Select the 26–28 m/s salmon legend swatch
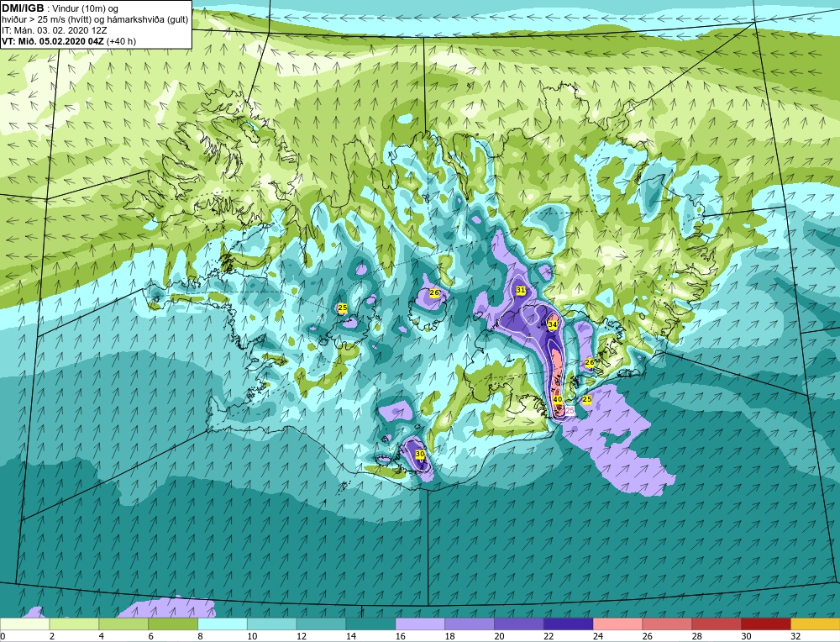 click(667, 624)
